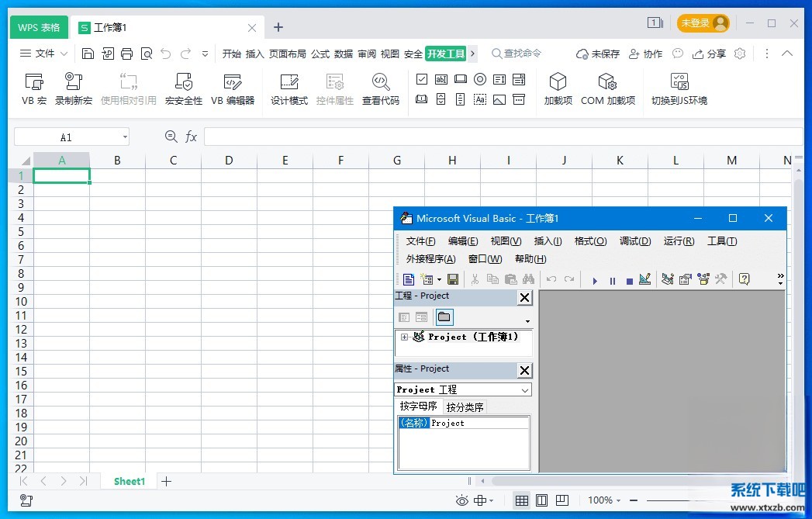Open the Project 工程 properties dropdown
This screenshot has width=812, height=519.
coord(525,390)
